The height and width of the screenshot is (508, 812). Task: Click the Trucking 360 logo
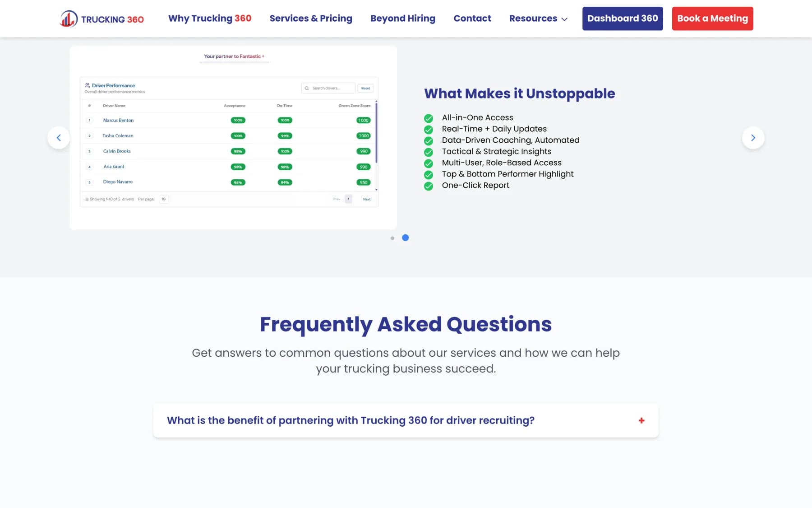point(102,19)
